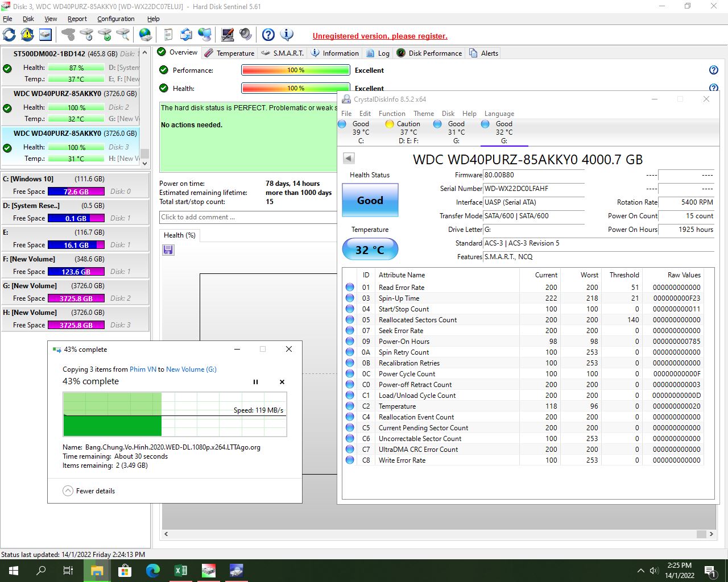Viewport: 728px width, 582px height.
Task: Open the Configuration menu
Action: pos(116,19)
